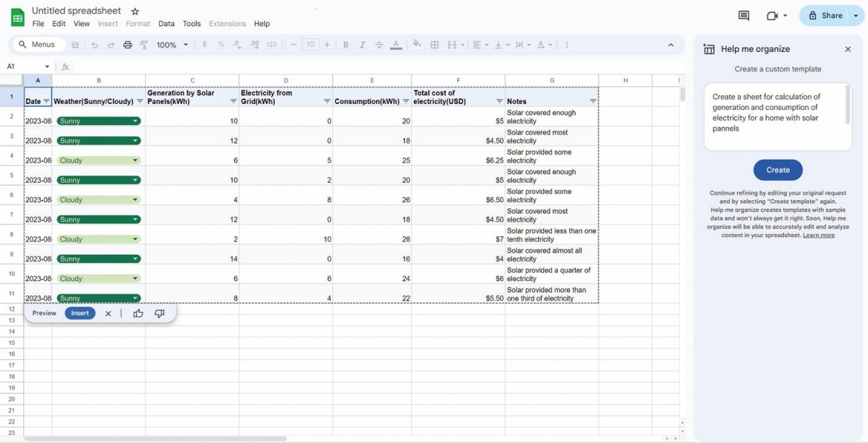Click the formula fx icon
The width and height of the screenshot is (868, 443).
[65, 66]
